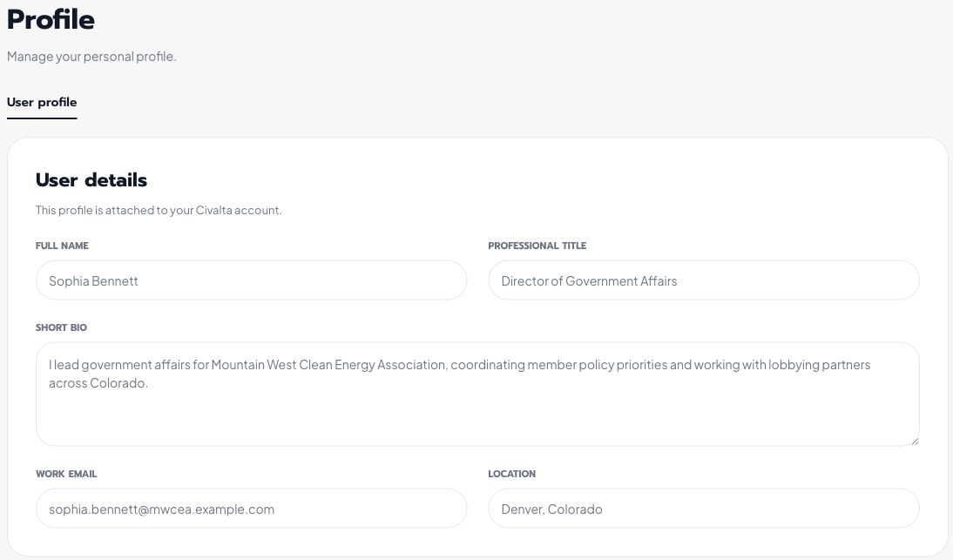The width and height of the screenshot is (953, 560).
Task: Edit the Full Name field with Sophia Bennett
Action: (251, 280)
